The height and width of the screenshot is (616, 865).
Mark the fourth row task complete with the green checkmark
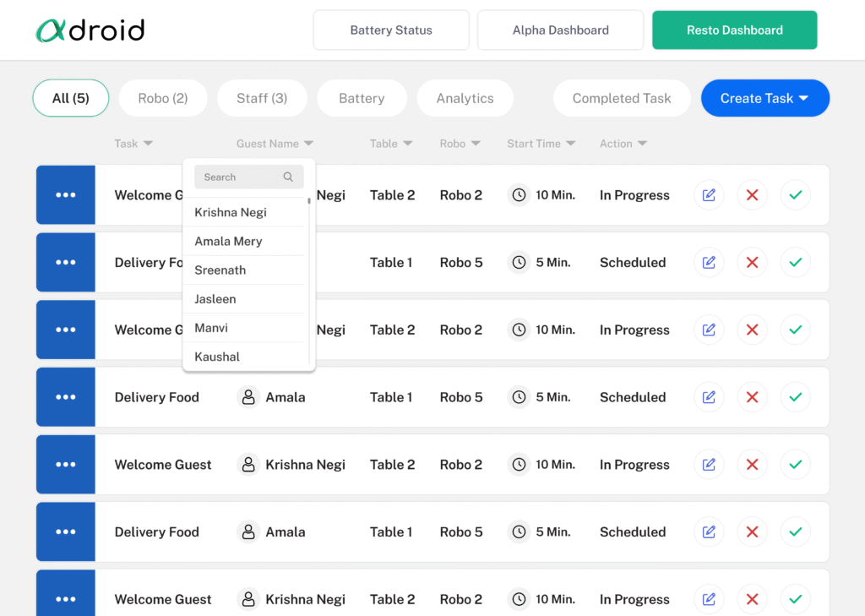[x=795, y=397]
